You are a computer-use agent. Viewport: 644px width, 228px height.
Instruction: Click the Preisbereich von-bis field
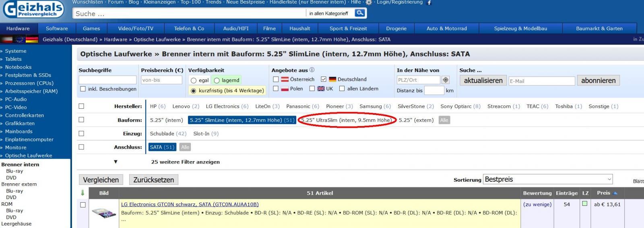161,80
